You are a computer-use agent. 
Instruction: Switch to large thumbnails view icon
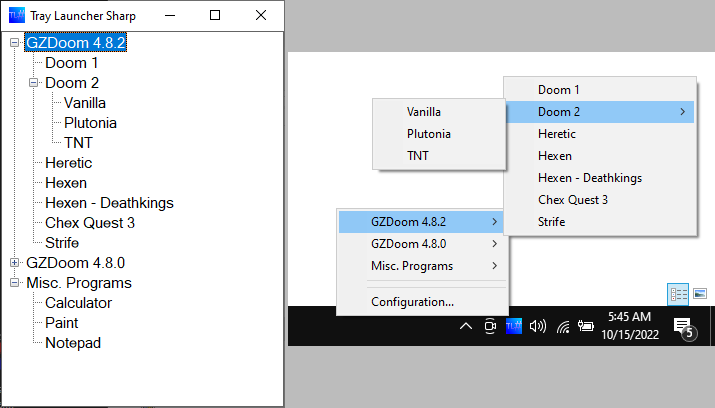[x=700, y=294]
